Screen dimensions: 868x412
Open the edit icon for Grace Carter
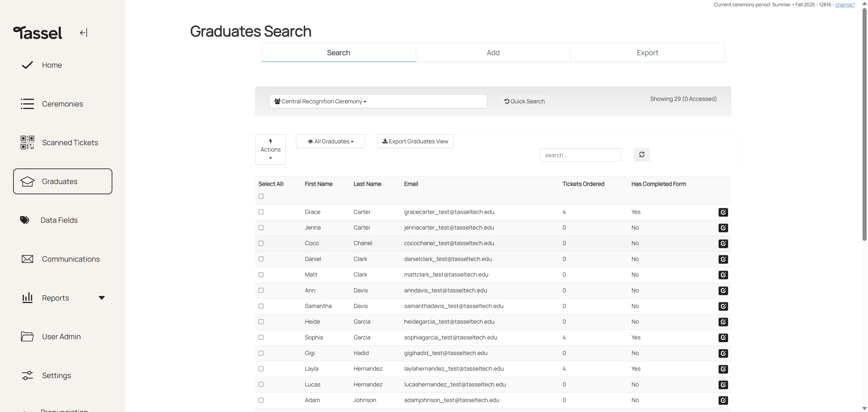click(723, 212)
